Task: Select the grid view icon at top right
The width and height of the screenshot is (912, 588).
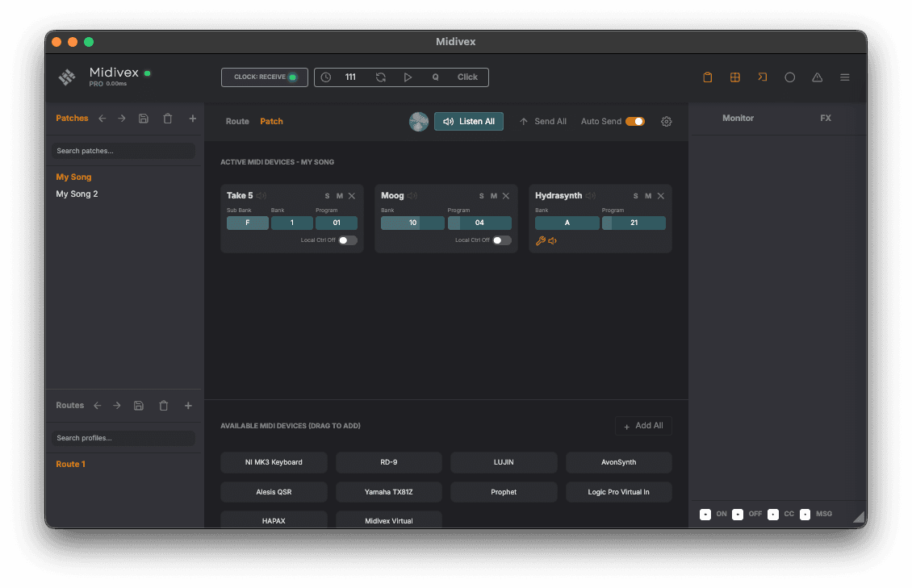Action: point(734,77)
